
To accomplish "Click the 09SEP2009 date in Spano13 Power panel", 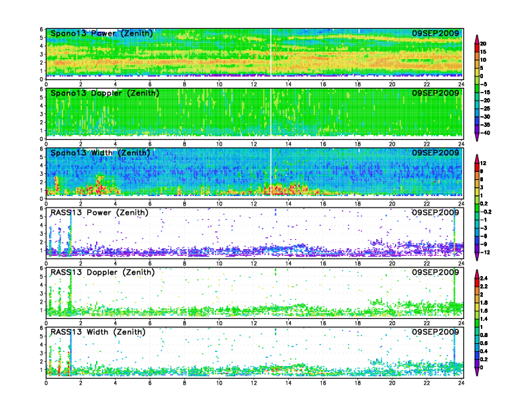I will [x=435, y=33].
